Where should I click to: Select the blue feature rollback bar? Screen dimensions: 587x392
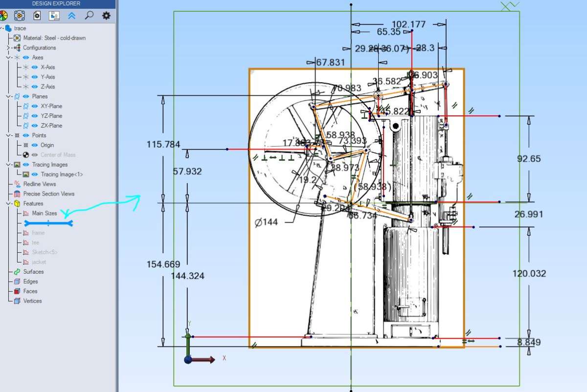coord(48,223)
